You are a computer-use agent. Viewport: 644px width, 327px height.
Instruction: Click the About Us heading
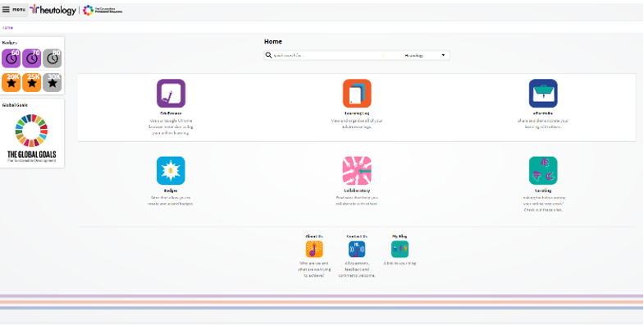pyautogui.click(x=314, y=236)
